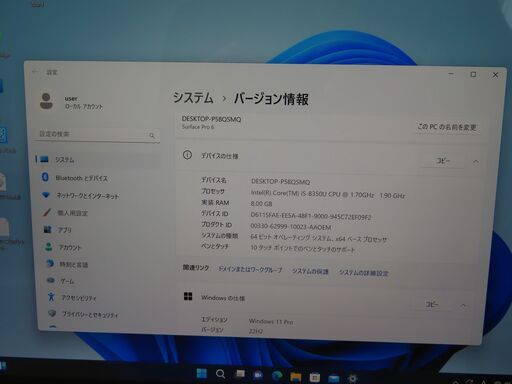
Task: Click the DESKTOP-P58QSMQ device name value
Action: click(280, 182)
